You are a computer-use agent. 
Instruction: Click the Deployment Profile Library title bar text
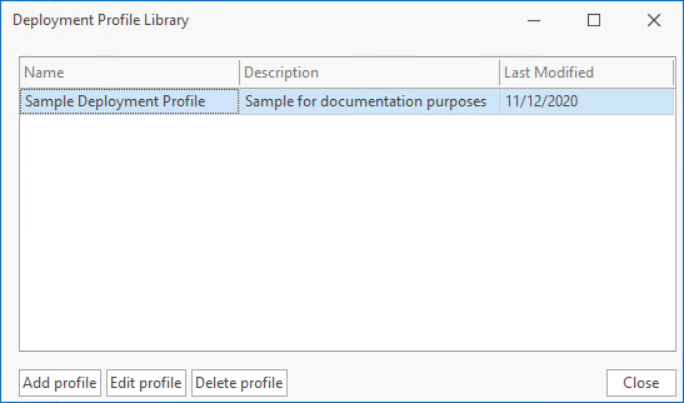point(100,20)
